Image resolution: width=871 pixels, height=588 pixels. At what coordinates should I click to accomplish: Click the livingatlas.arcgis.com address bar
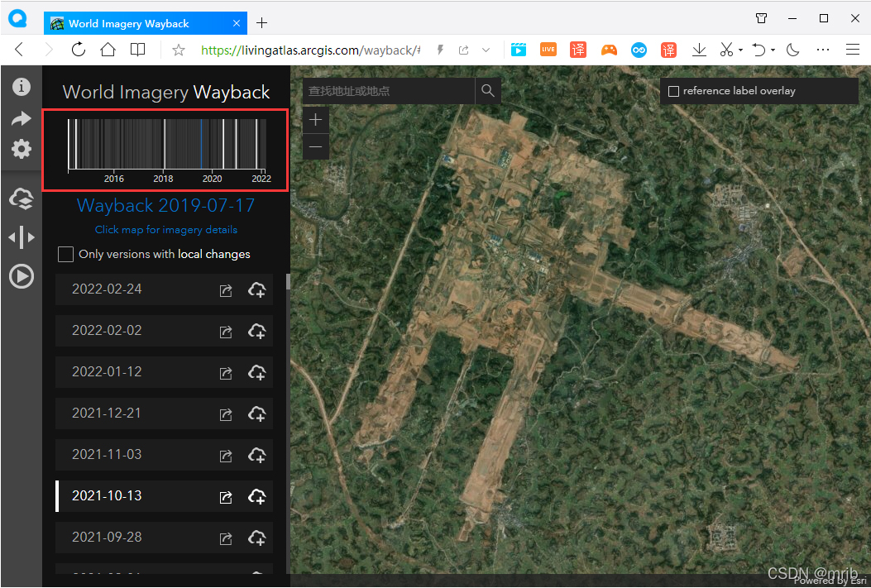310,50
